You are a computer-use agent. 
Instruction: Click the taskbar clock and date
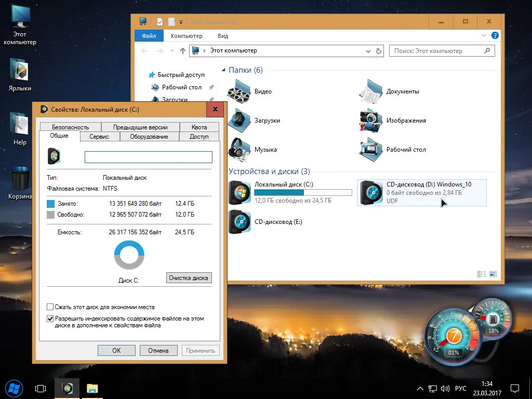487,389
